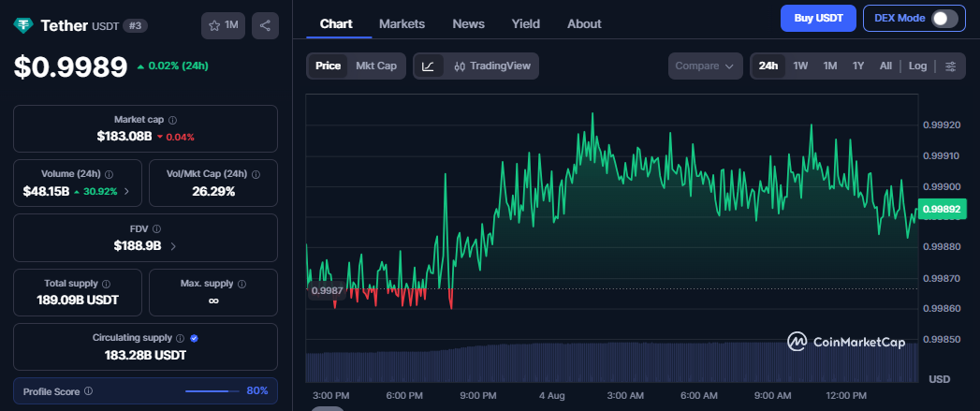Click the 0.9987 opening price label
Image resolution: width=980 pixels, height=411 pixels.
click(327, 291)
